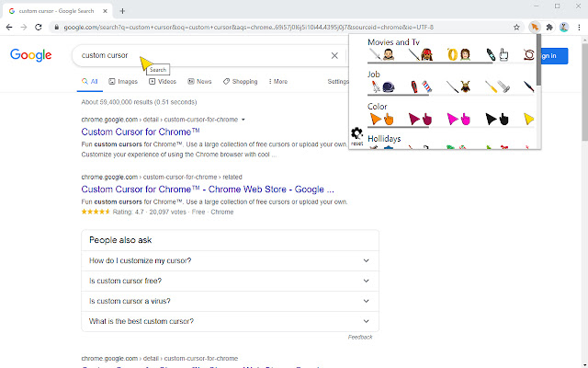588x368 pixels.
Task: Expand 'Is custom cursor free?' question
Action: (230, 281)
